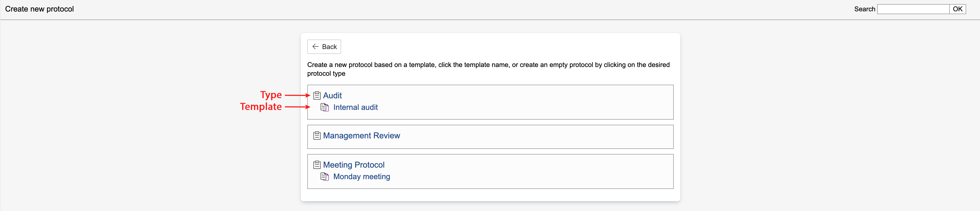Go back using the Back button
Viewport: 980px width, 211px height.
[x=324, y=47]
